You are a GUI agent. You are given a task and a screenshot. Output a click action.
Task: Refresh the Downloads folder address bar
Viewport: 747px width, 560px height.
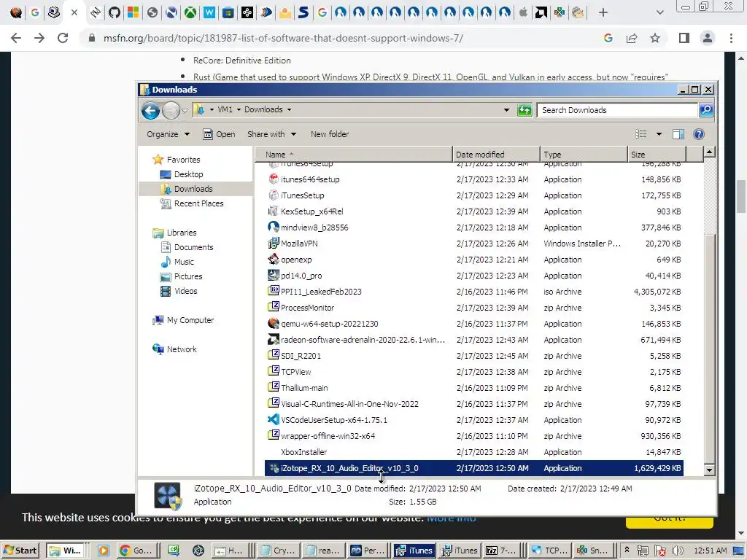(525, 110)
